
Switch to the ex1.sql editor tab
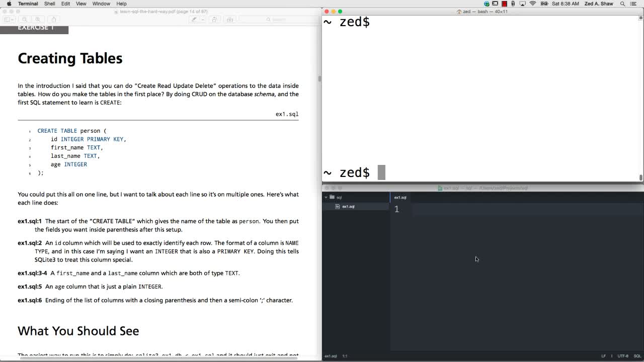(400, 198)
